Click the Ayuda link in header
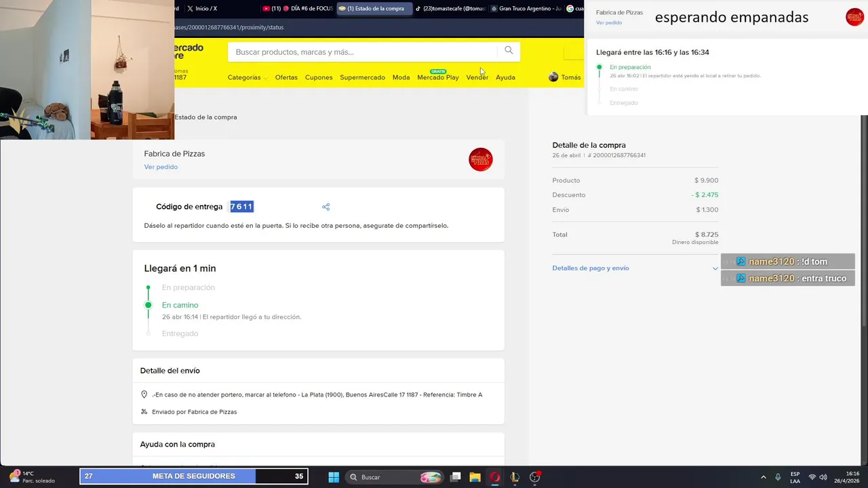Screen dimensions: 868x488 tap(505, 77)
